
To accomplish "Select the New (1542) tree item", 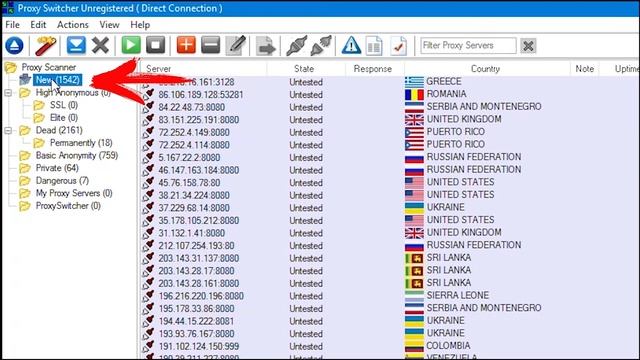I will [x=57, y=80].
